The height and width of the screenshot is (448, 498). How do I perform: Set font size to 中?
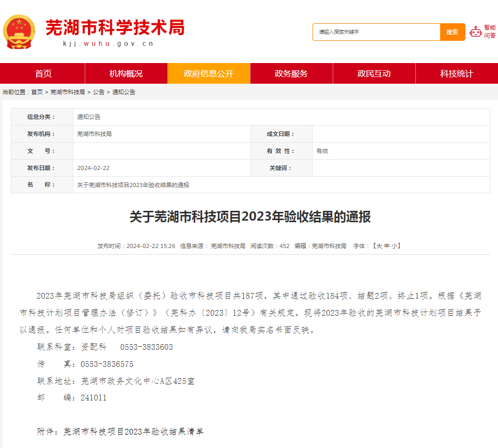(x=386, y=246)
